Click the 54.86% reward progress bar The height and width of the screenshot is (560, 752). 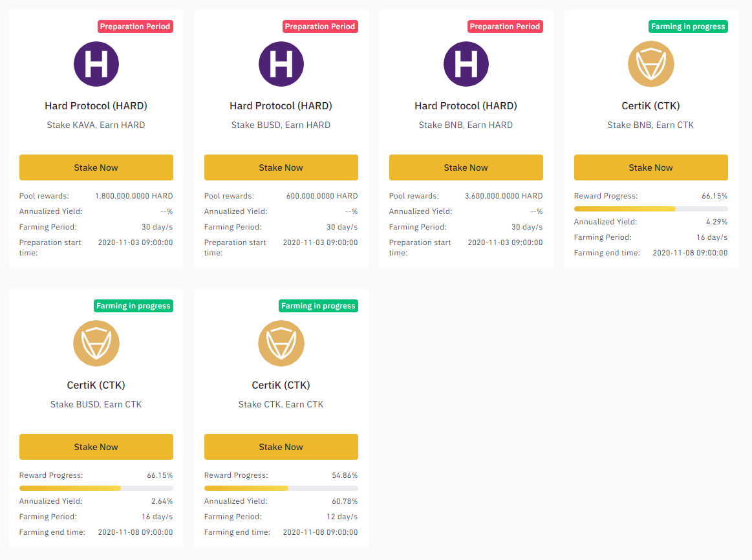(x=281, y=488)
